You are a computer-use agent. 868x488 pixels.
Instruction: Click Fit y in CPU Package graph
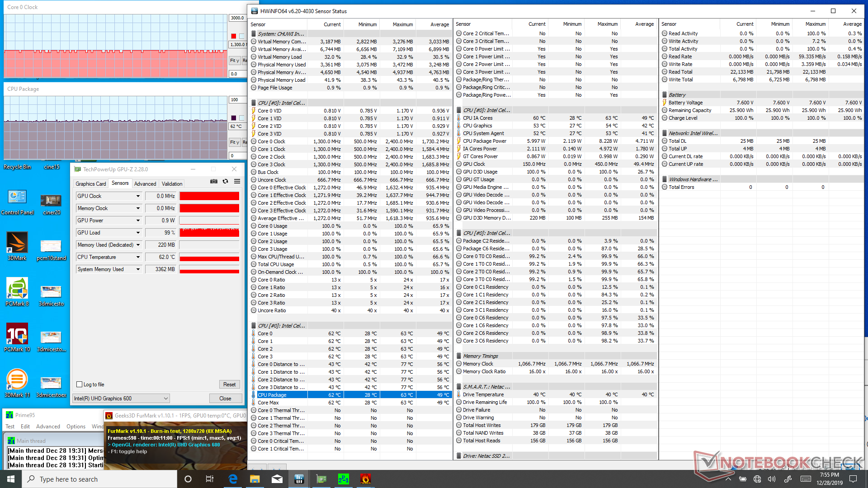(x=234, y=142)
